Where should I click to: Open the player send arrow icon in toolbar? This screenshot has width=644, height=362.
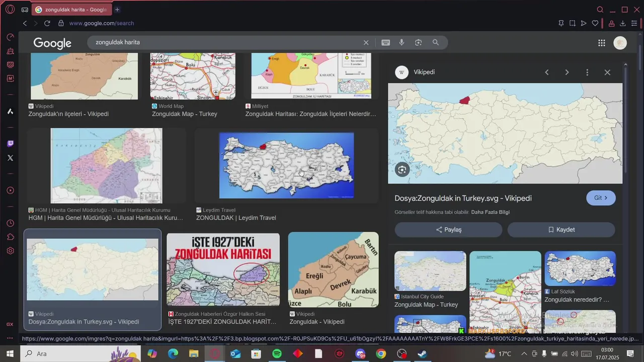(x=584, y=23)
